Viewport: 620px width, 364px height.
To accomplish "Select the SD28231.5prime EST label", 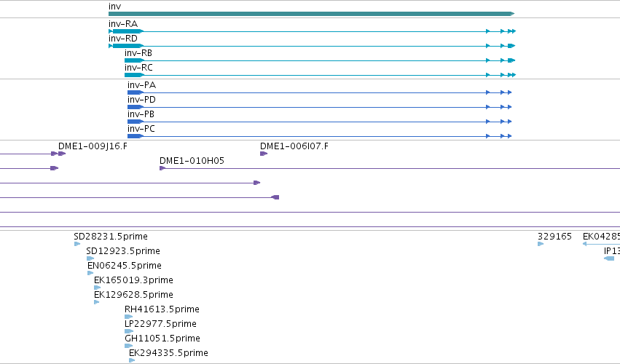I will coord(111,237).
